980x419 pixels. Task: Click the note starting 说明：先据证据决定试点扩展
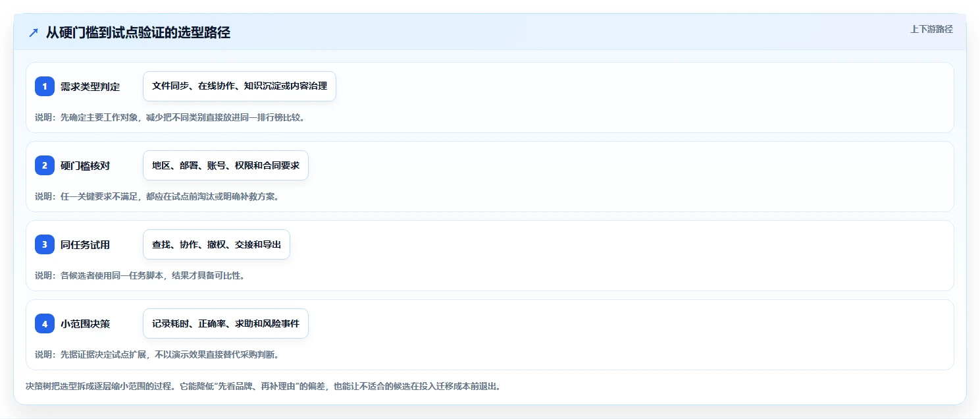click(157, 354)
